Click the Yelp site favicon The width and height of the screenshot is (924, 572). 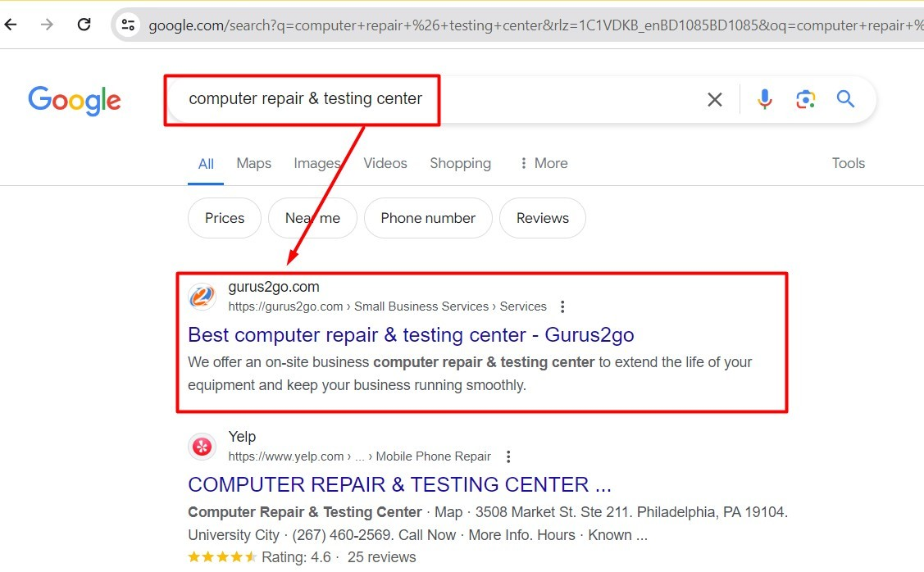click(x=202, y=446)
